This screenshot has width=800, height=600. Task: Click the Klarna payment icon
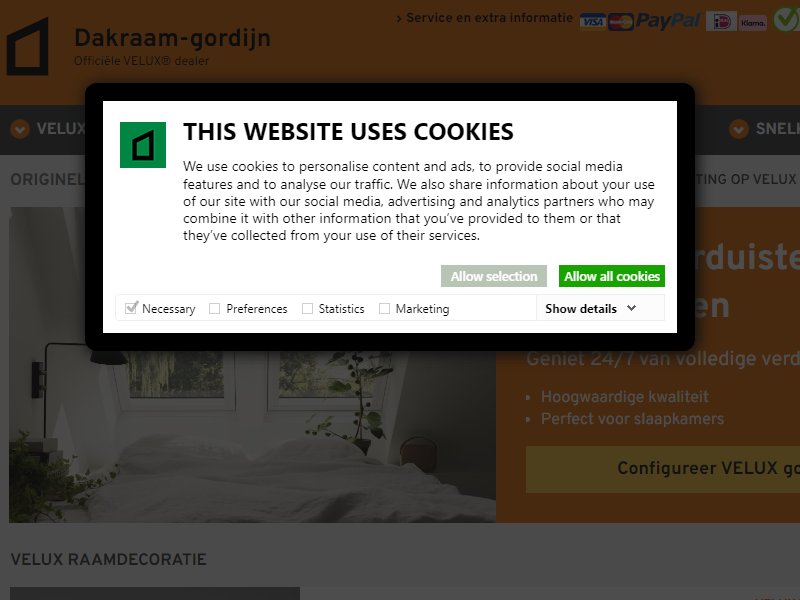(x=753, y=22)
